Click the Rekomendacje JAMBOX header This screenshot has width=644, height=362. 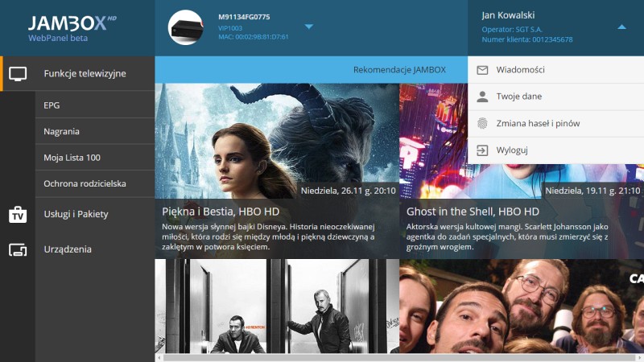point(399,70)
